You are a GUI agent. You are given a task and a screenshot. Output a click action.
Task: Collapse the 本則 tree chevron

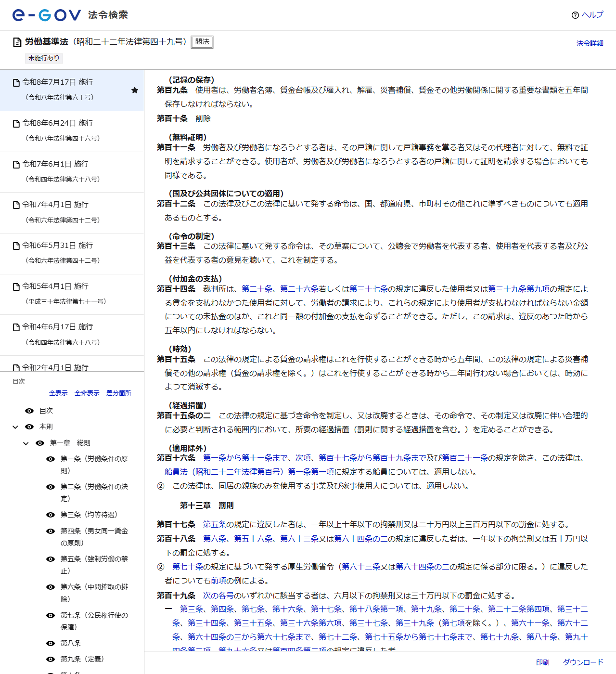tap(15, 427)
